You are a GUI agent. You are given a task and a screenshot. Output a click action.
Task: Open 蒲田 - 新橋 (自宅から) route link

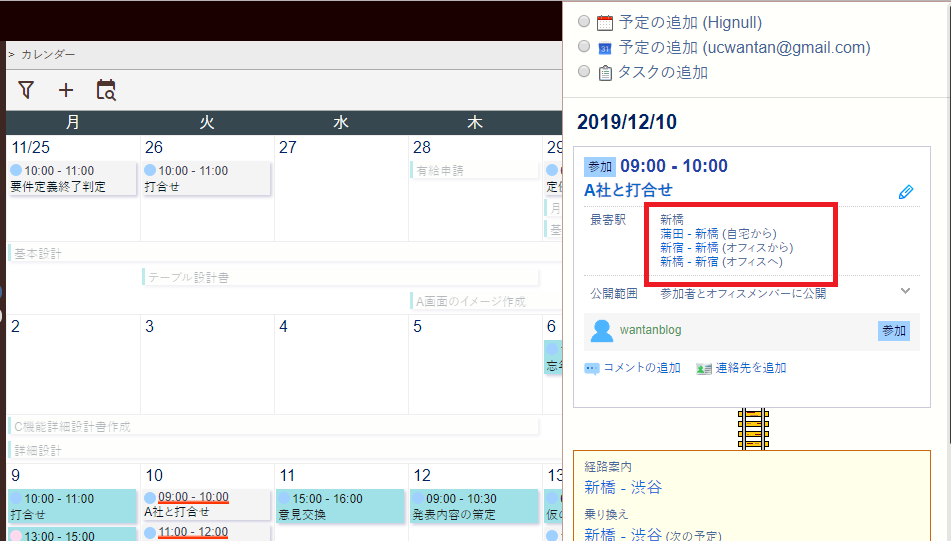pos(718,234)
